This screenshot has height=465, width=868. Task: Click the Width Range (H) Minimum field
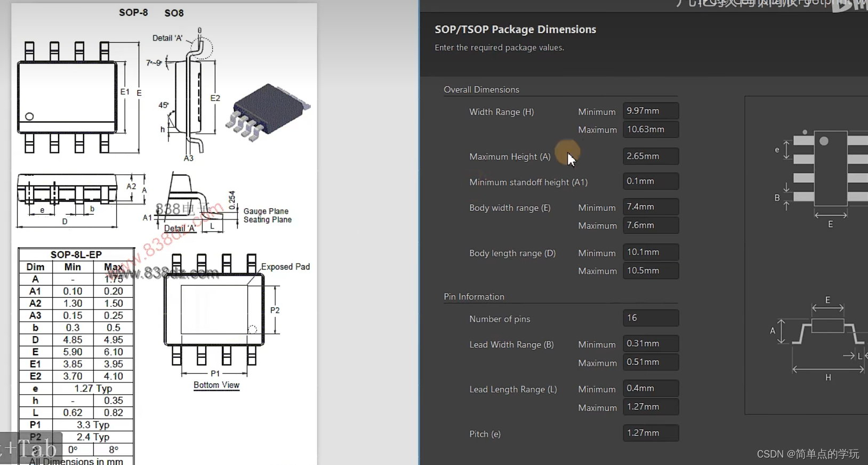(650, 111)
